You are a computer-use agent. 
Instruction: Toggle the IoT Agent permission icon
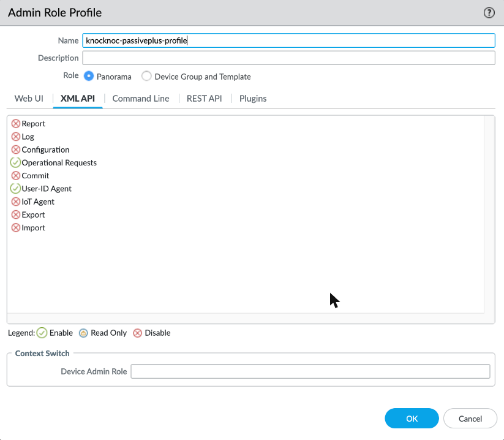pyautogui.click(x=15, y=202)
